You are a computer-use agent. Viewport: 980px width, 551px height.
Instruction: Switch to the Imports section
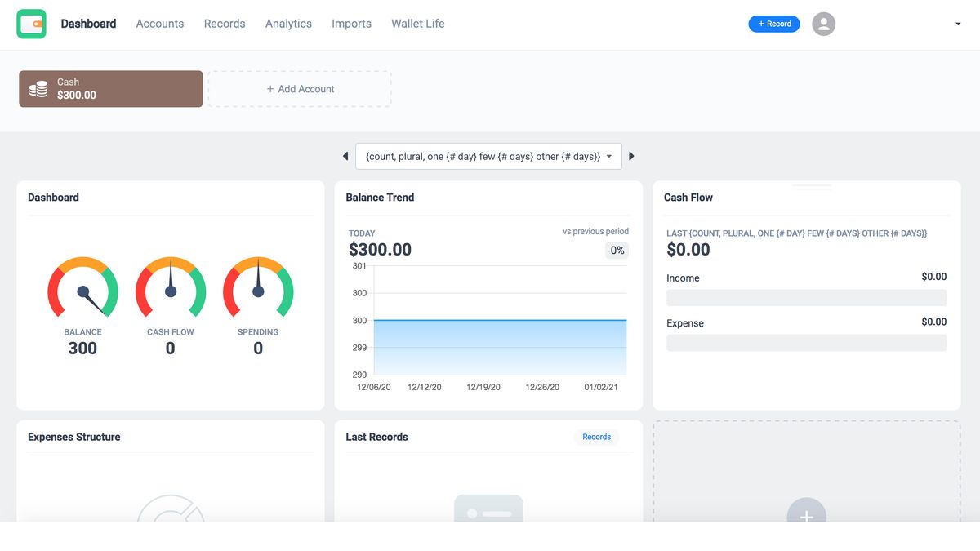point(351,24)
